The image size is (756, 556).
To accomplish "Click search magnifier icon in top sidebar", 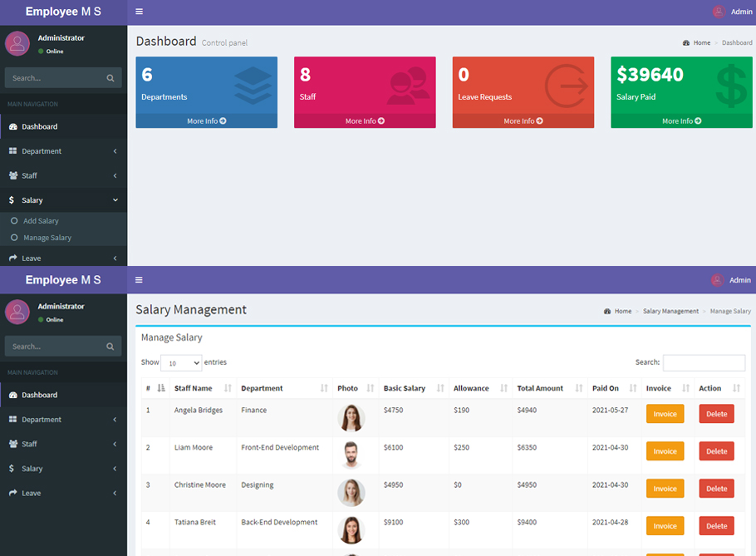I will tap(110, 78).
